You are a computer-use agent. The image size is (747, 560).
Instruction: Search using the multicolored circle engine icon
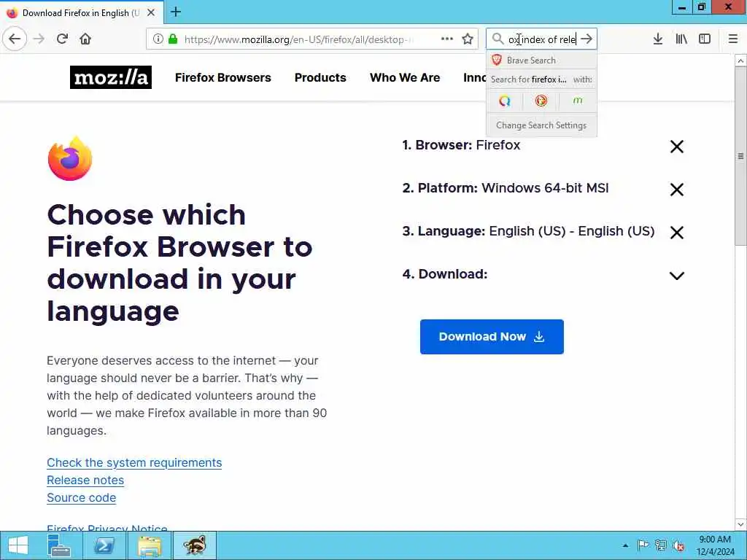coord(505,101)
